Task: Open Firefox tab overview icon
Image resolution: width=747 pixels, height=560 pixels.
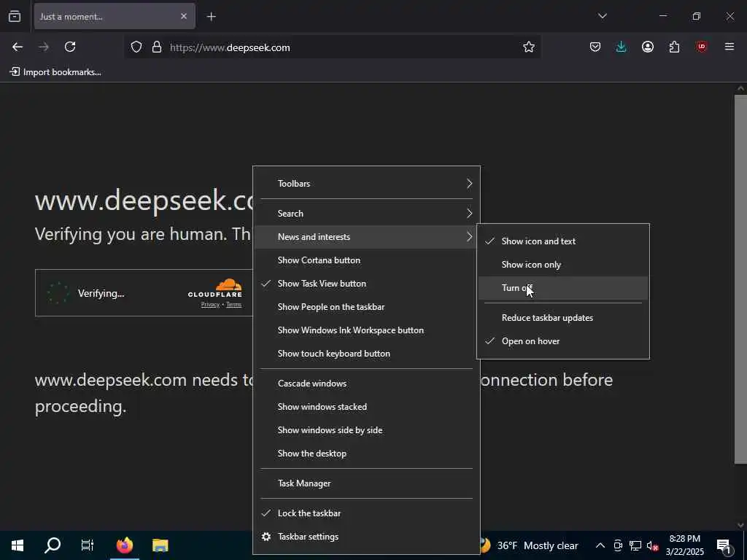Action: point(15,16)
